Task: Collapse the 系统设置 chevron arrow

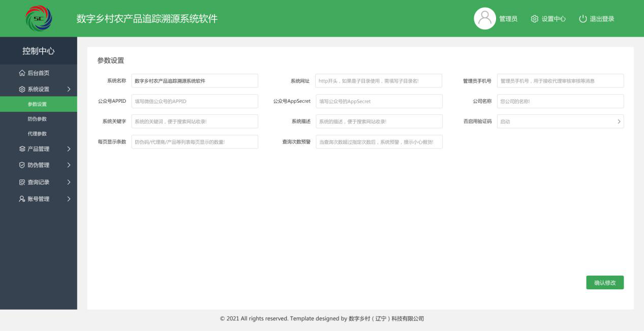Action: [69, 89]
